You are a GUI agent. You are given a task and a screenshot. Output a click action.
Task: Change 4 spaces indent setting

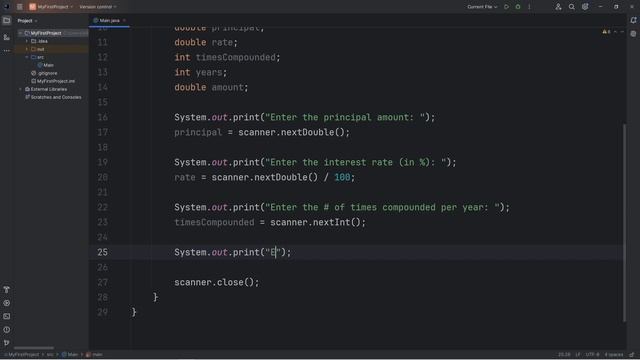pyautogui.click(x=614, y=355)
